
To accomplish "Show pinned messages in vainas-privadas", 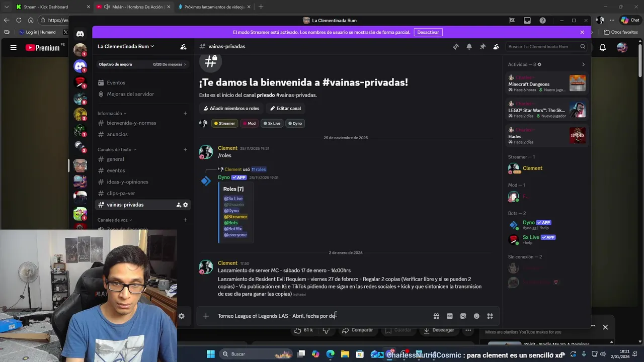I will 482,46.
